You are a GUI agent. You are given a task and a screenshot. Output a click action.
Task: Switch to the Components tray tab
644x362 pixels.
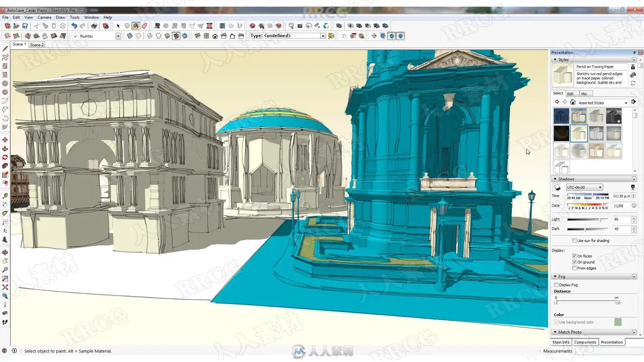(x=585, y=342)
